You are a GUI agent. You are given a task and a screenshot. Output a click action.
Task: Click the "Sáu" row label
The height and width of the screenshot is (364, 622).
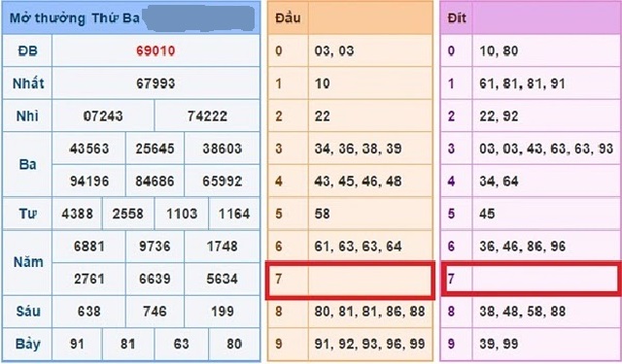click(28, 311)
